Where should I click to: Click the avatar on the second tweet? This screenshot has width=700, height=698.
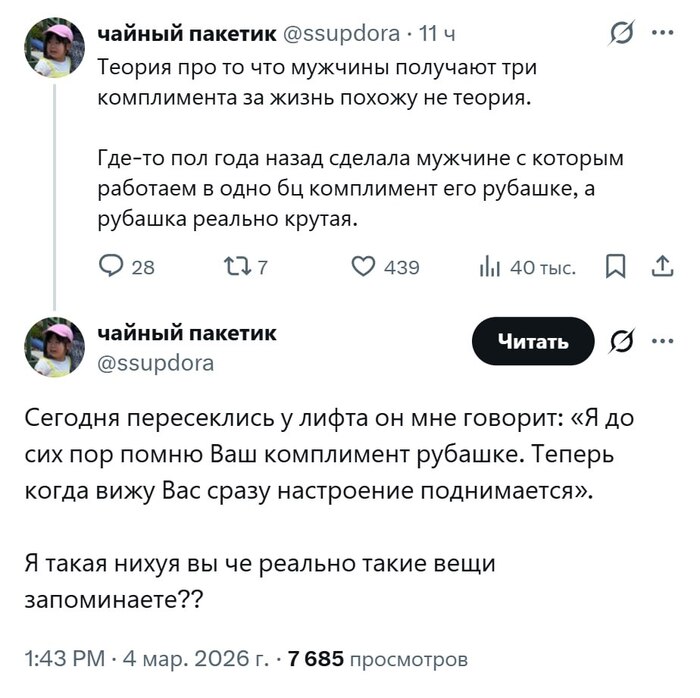coord(55,347)
